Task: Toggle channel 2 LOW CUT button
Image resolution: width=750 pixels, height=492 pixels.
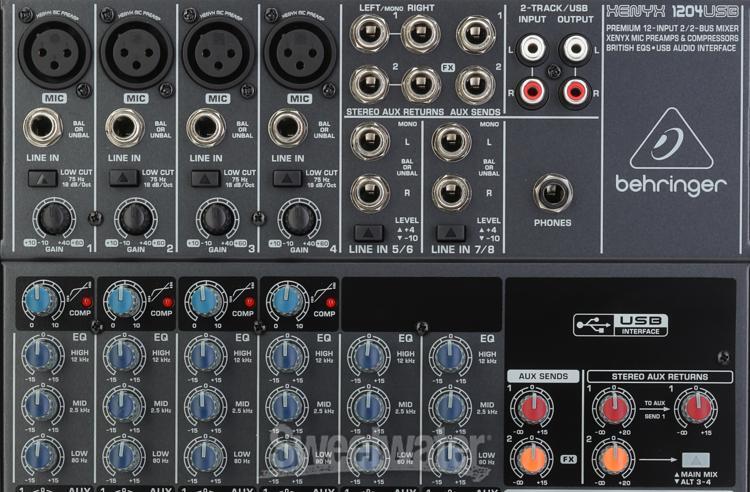Action: click(x=124, y=178)
